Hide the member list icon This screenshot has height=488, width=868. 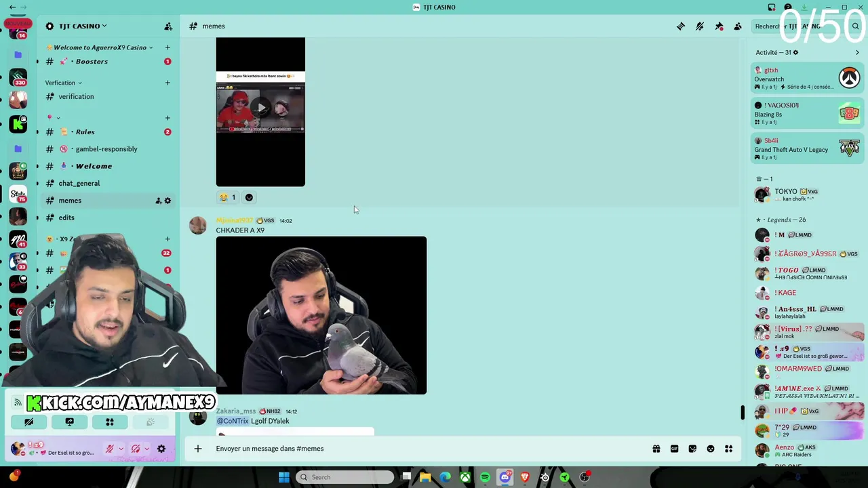pos(738,26)
